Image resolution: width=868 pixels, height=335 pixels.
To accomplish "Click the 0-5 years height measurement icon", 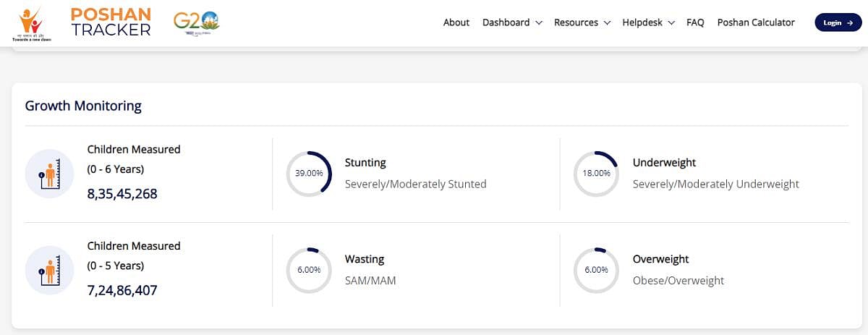I will pos(50,270).
